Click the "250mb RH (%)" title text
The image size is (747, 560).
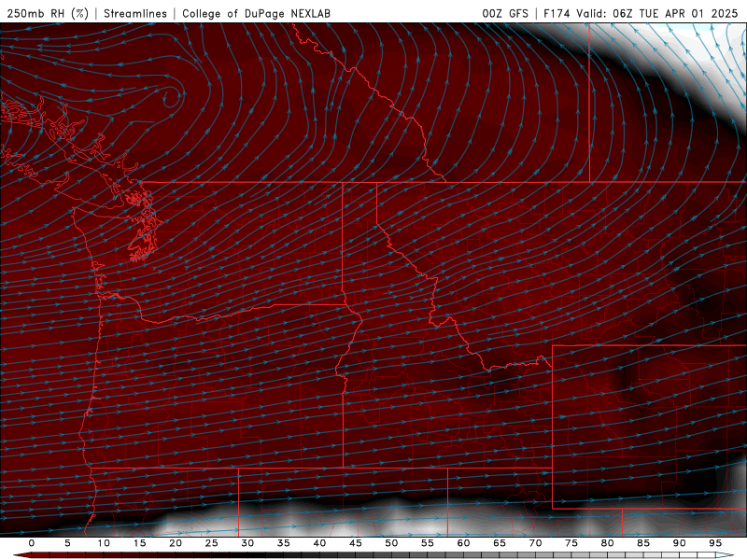[x=48, y=13]
